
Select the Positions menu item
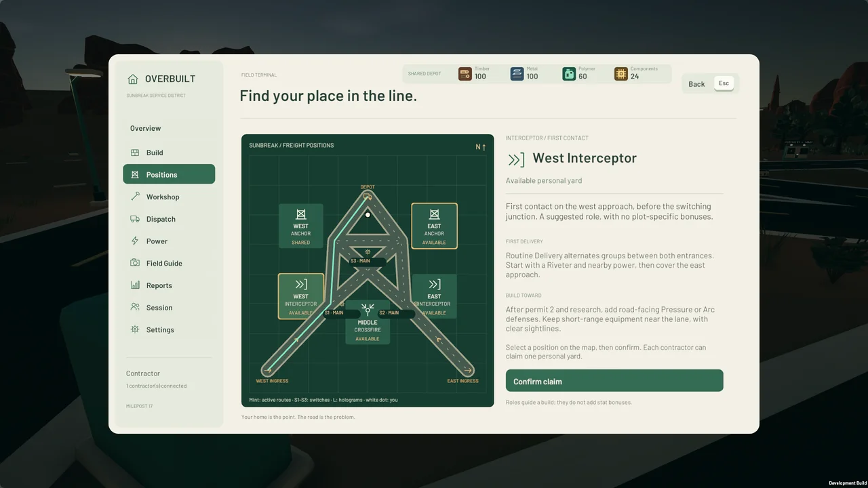(x=169, y=174)
